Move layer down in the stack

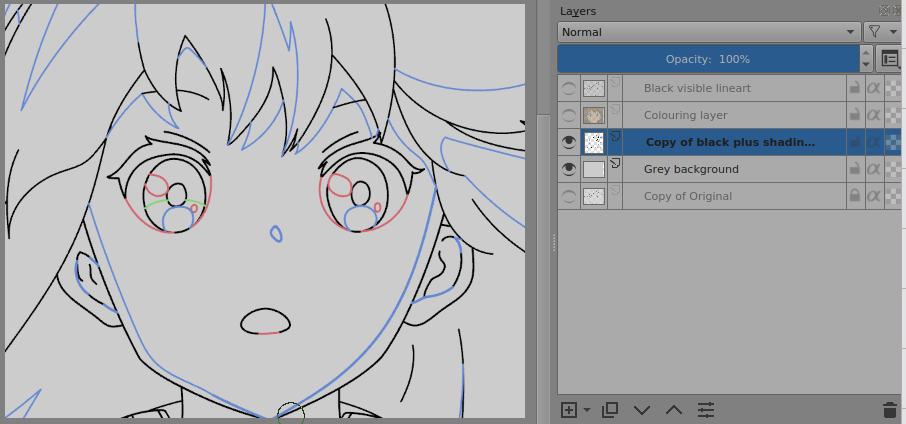click(642, 410)
